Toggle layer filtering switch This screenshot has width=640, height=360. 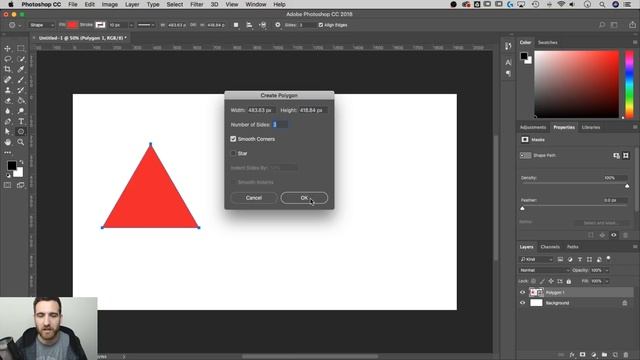(609, 259)
